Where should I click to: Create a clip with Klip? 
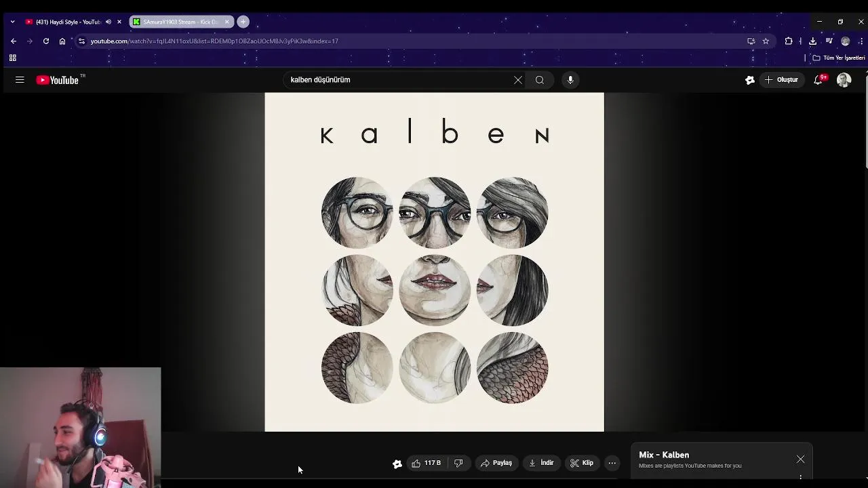pyautogui.click(x=582, y=463)
